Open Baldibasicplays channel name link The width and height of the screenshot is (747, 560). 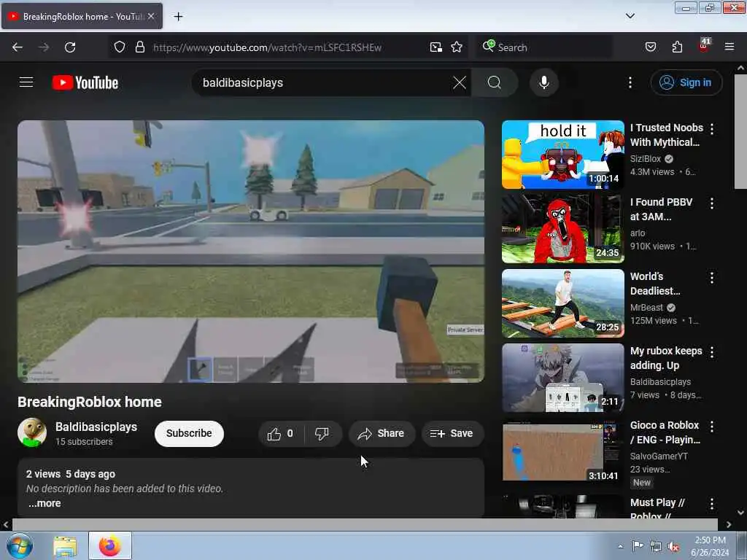[x=96, y=427]
